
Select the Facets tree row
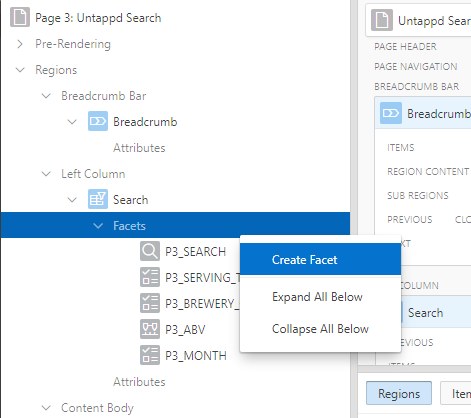click(175, 225)
